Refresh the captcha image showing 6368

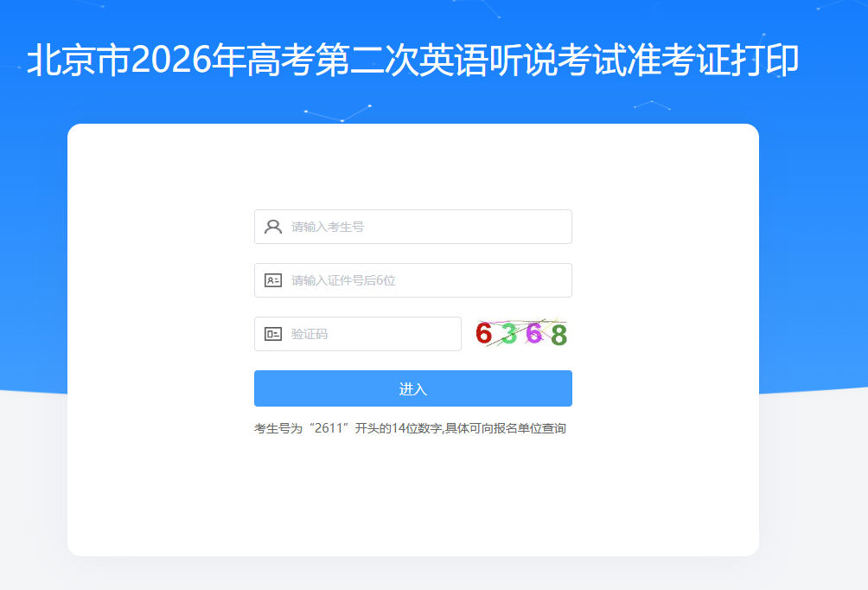(x=521, y=334)
